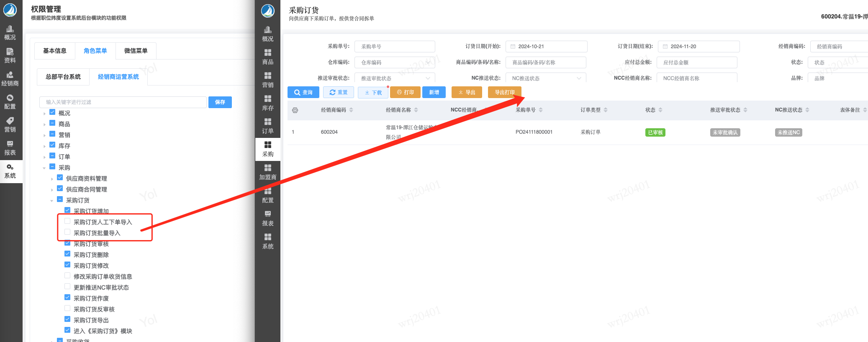The width and height of the screenshot is (868, 342).
Task: Check 修改采购订单收货信息 permission
Action: point(67,276)
